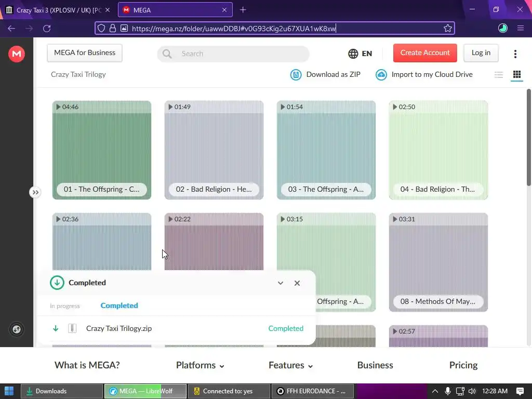Click the tracking protection shield icon
Screen dimensions: 532x399
point(101,29)
